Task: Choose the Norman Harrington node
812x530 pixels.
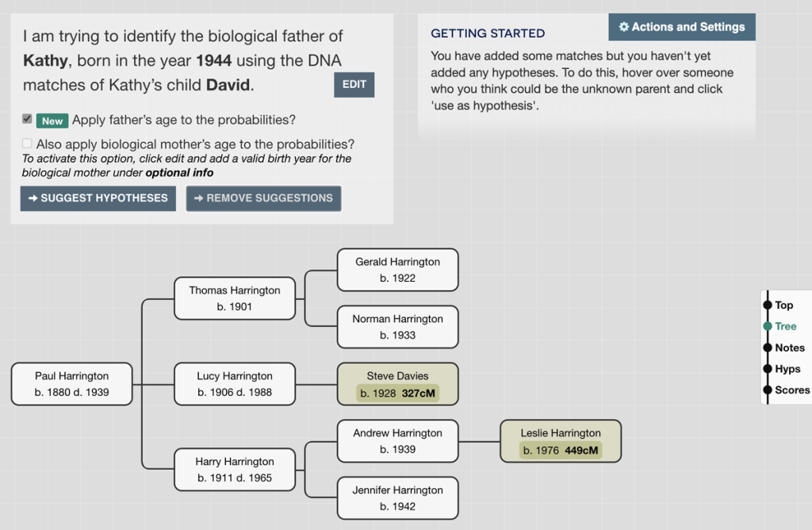Action: pyautogui.click(x=397, y=327)
